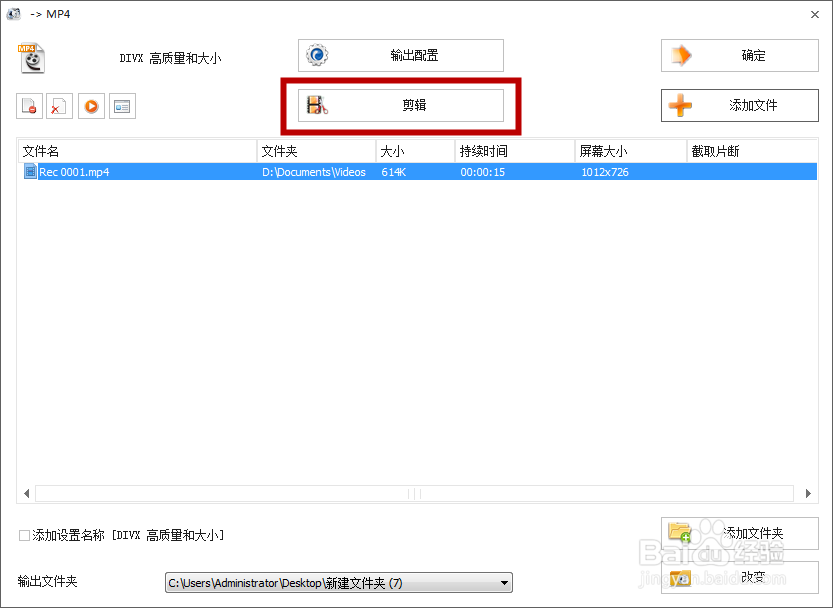Viewport: 833px width, 608px height.
Task: Click the 添加文件夹 add folder button
Action: [x=740, y=533]
